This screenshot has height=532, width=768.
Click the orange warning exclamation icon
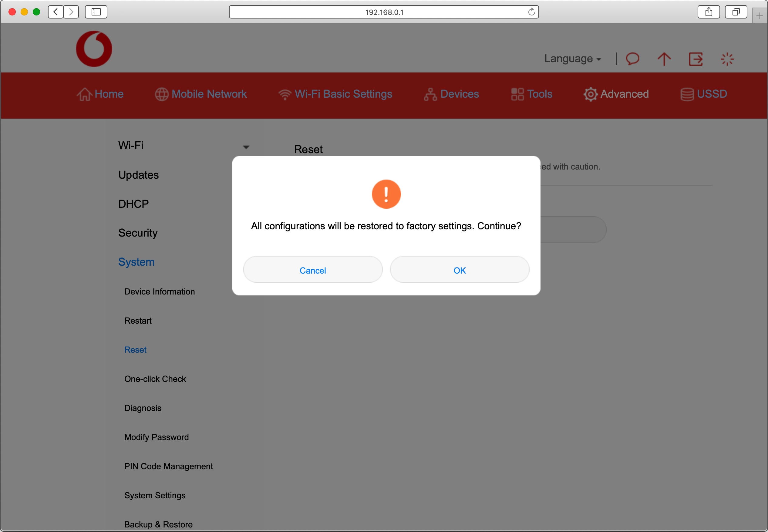pos(386,194)
